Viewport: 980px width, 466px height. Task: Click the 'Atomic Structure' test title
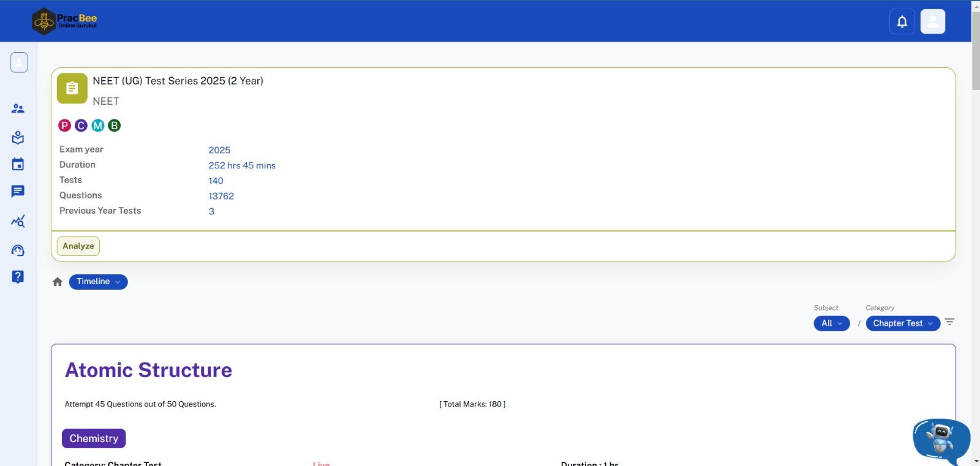click(x=148, y=370)
